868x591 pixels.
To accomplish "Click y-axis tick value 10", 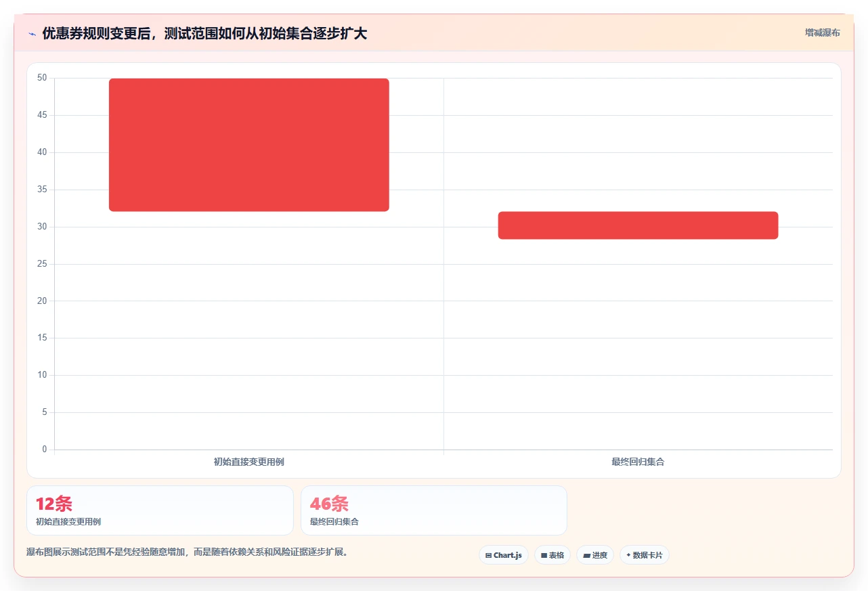I will [x=42, y=375].
